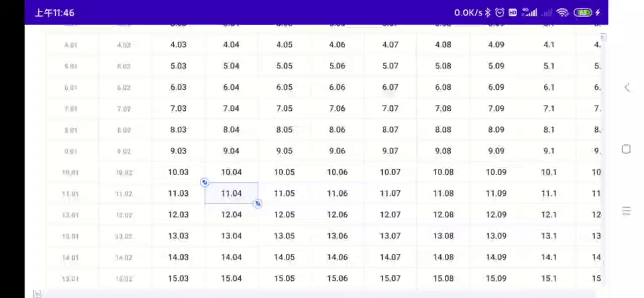Tap the Android recents menu lines button

point(626,211)
